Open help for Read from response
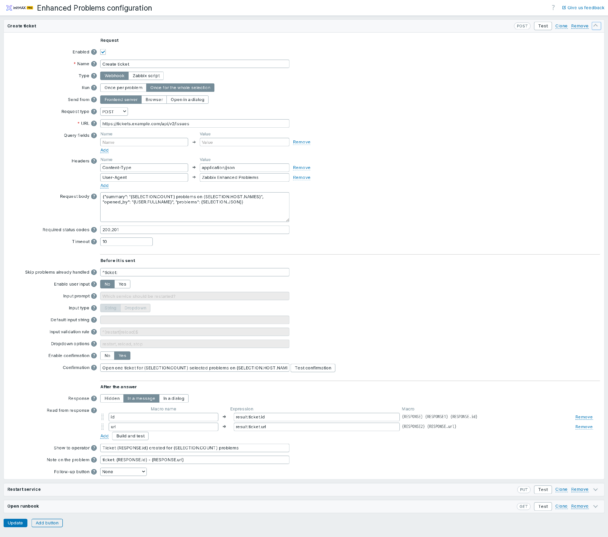 pos(94,410)
